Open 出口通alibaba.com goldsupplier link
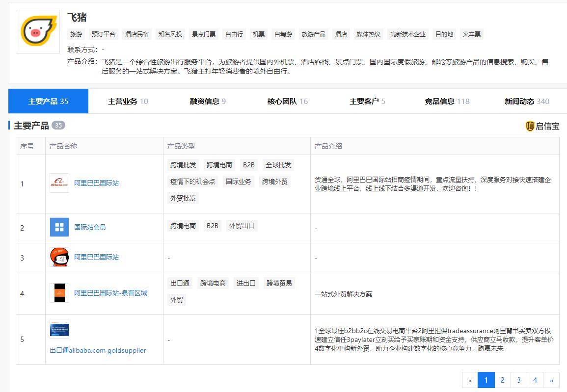The height and width of the screenshot is (392, 567). [98, 350]
